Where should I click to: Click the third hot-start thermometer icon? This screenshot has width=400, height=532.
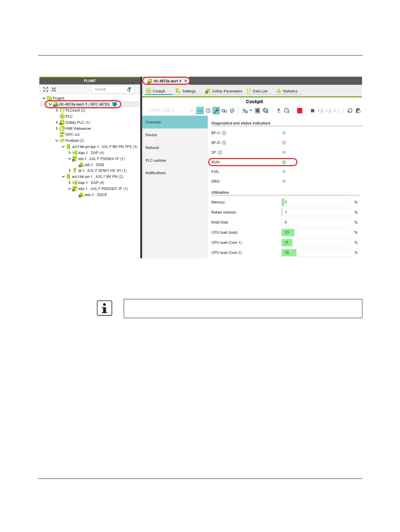pos(337,111)
